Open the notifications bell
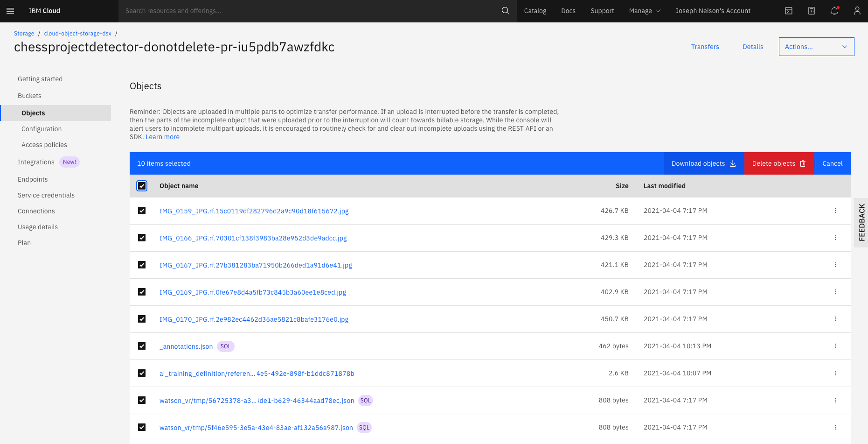 [x=834, y=11]
